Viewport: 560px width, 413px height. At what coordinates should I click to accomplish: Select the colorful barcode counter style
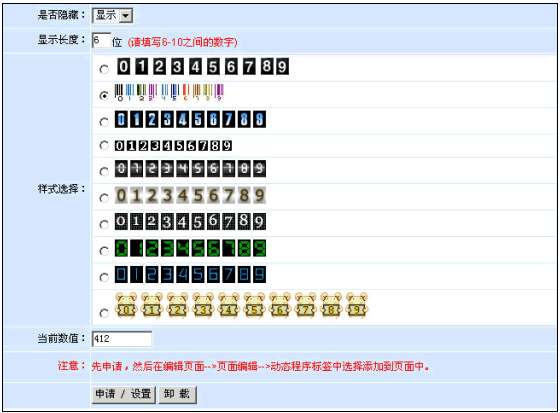click(x=104, y=95)
